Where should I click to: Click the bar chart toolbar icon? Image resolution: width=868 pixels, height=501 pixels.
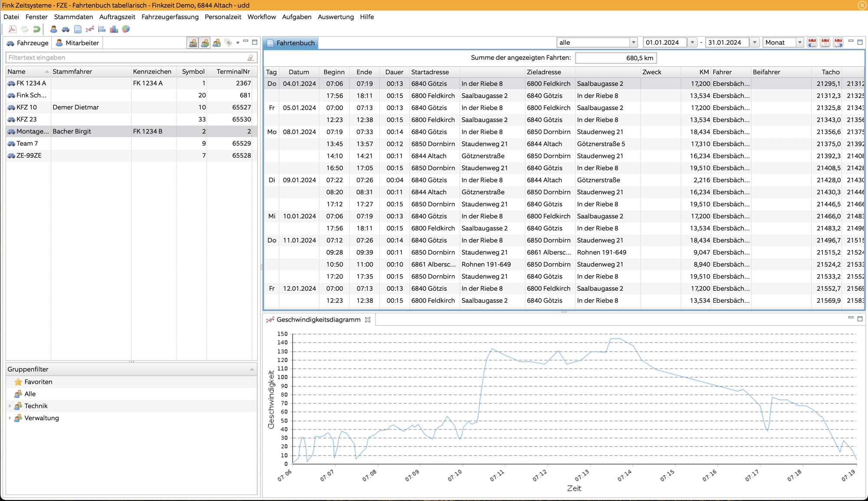[x=114, y=29]
